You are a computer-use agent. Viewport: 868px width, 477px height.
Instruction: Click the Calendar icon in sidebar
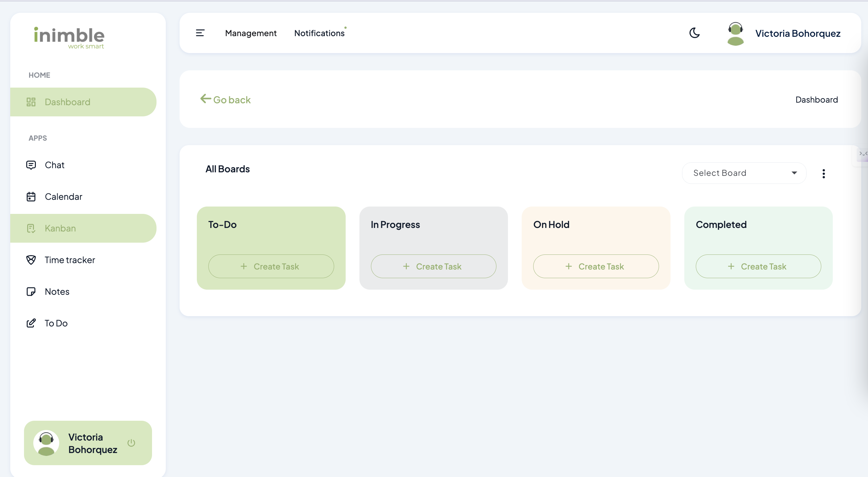(31, 197)
